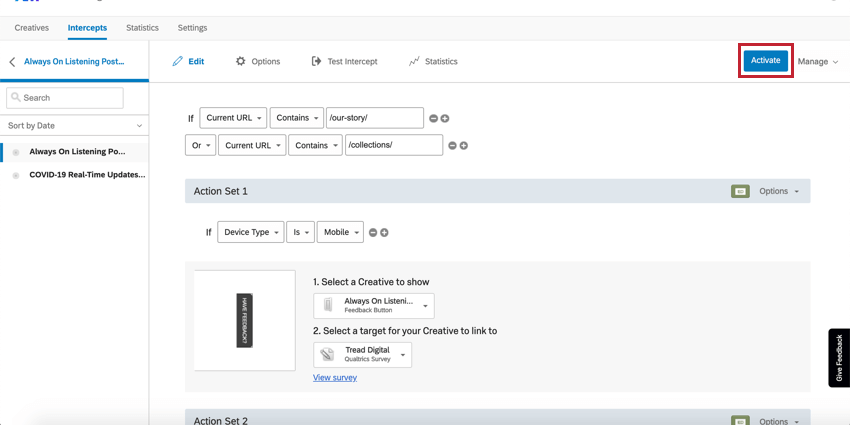Switch to the Creatives tab

(x=32, y=28)
